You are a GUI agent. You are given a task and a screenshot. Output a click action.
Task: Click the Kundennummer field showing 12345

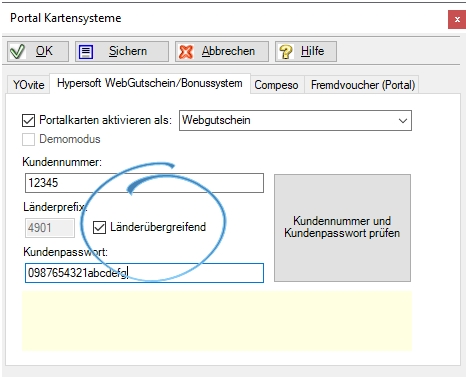click(144, 183)
